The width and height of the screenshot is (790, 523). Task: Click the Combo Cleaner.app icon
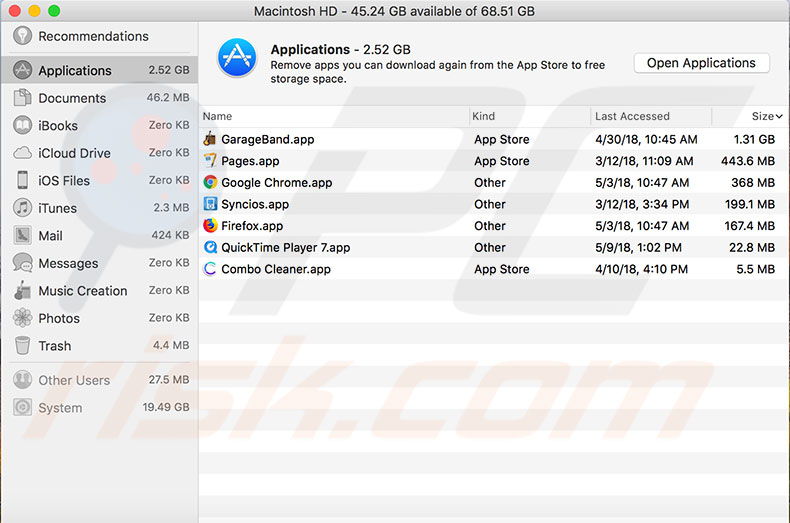click(x=210, y=269)
